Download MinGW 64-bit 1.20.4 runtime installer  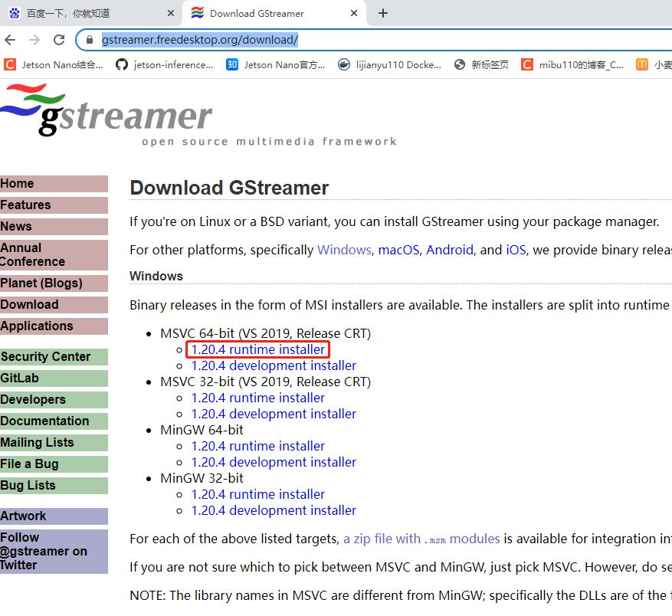[x=257, y=446]
